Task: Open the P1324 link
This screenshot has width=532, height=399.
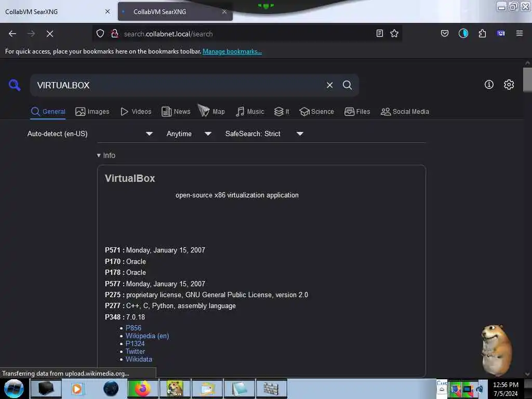Action: (x=135, y=343)
